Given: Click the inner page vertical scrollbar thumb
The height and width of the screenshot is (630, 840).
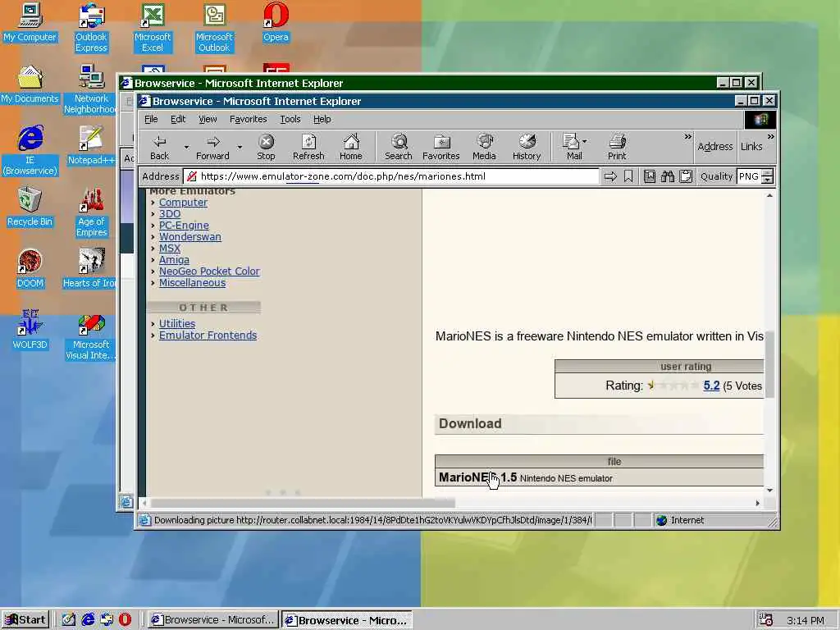Looking at the screenshot, I should pos(769,364).
